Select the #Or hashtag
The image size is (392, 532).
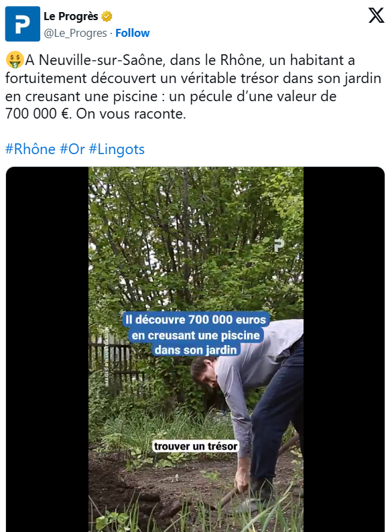(x=72, y=149)
